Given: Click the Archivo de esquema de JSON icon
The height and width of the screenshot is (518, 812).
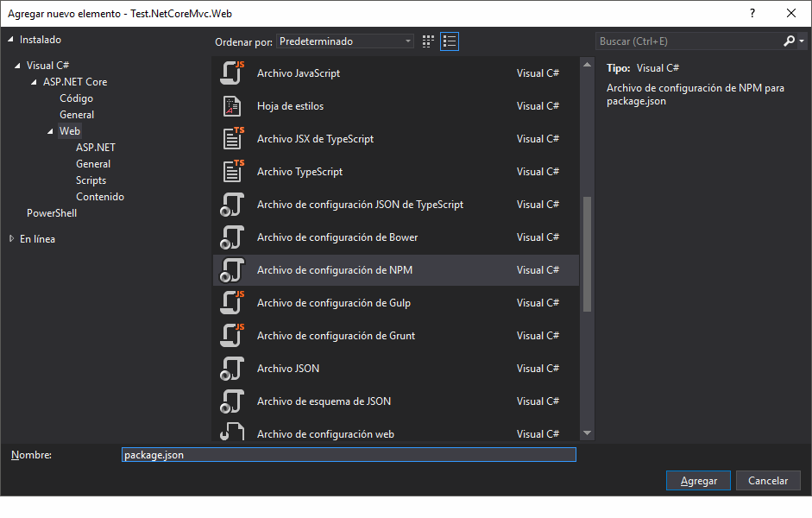Looking at the screenshot, I should (232, 401).
